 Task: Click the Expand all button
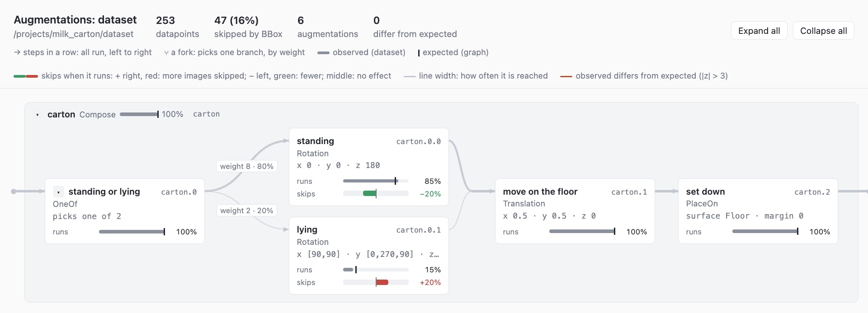pyautogui.click(x=759, y=31)
